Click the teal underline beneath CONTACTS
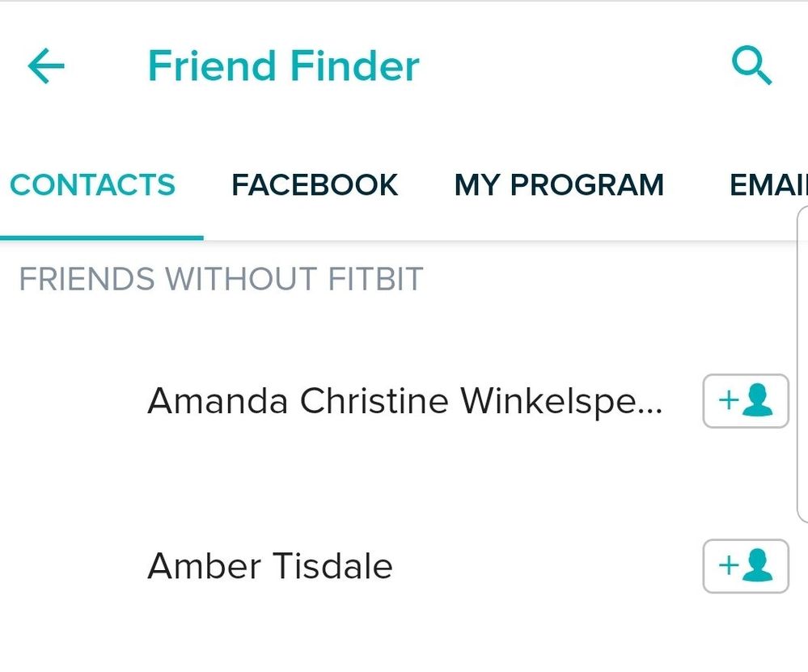This screenshot has height=672, width=808. coord(102,238)
